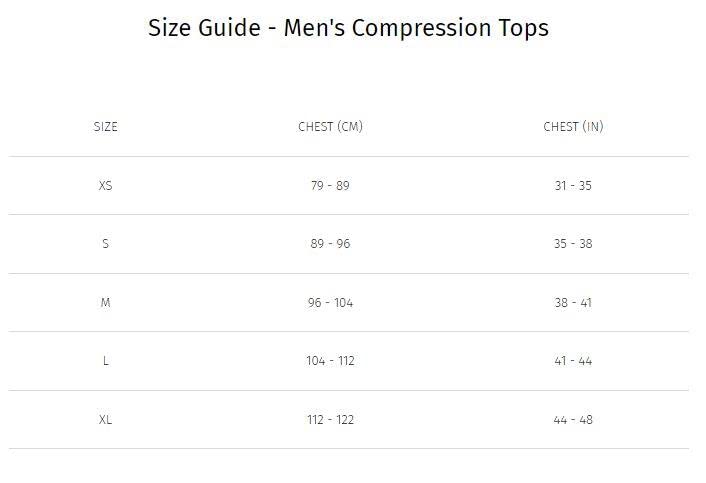Image resolution: width=706 pixels, height=483 pixels.
Task: Click the 38 - 41 inch value
Action: point(573,303)
